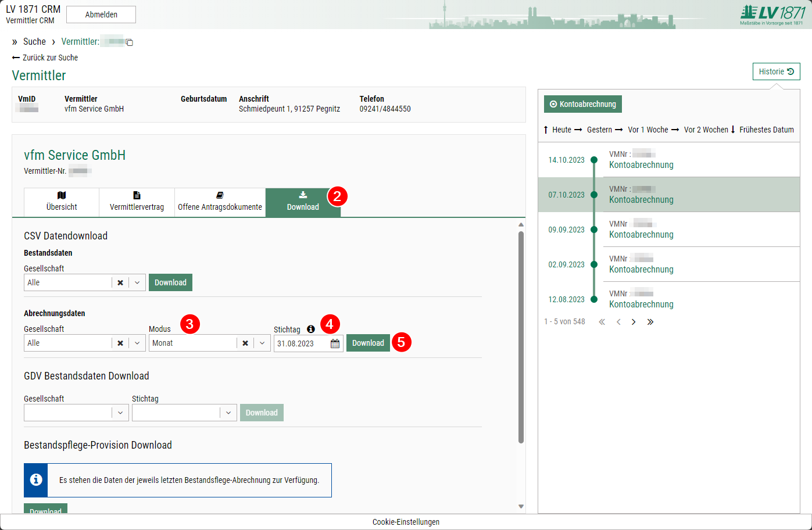The image size is (812, 530).
Task: Click the back arrow before Zurück zur Suche
Action: pyautogui.click(x=16, y=58)
